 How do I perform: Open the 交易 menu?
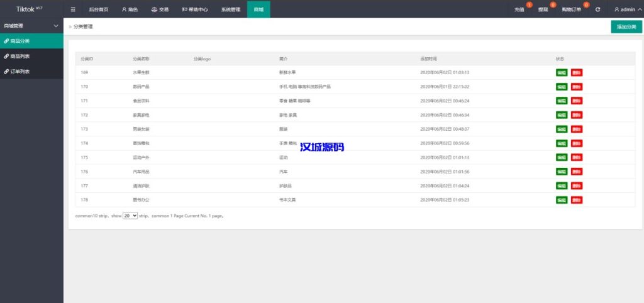[160, 9]
